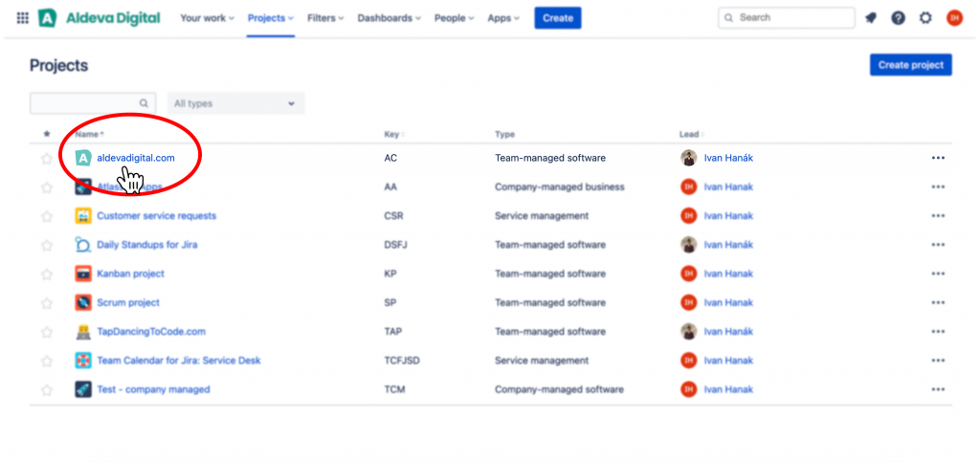Star the Test - company managed project
The image size is (980, 463).
[47, 390]
